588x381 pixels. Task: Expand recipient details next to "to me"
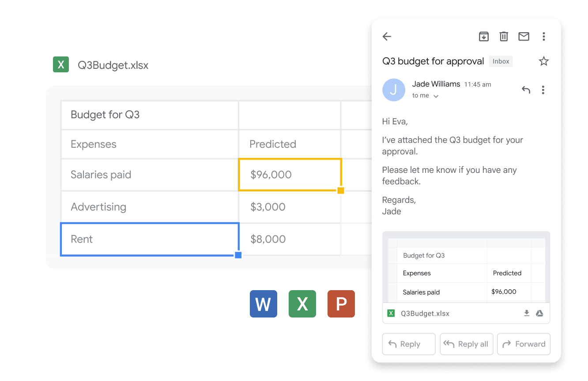coord(436,96)
